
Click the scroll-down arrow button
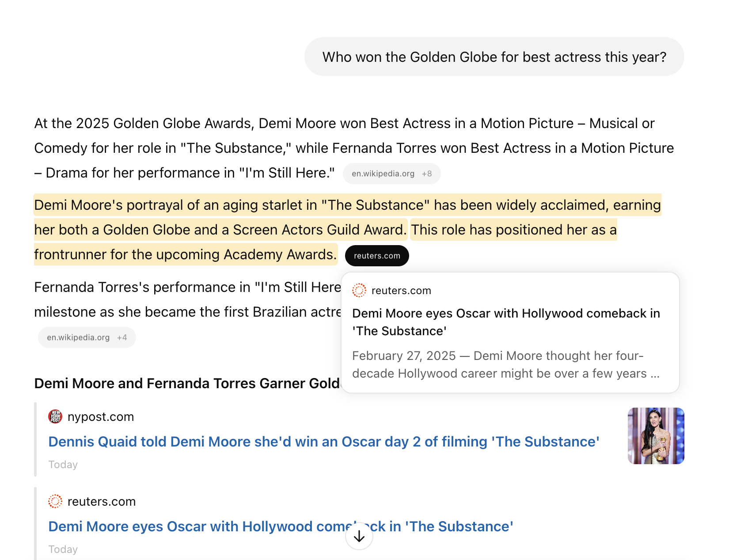[359, 536]
